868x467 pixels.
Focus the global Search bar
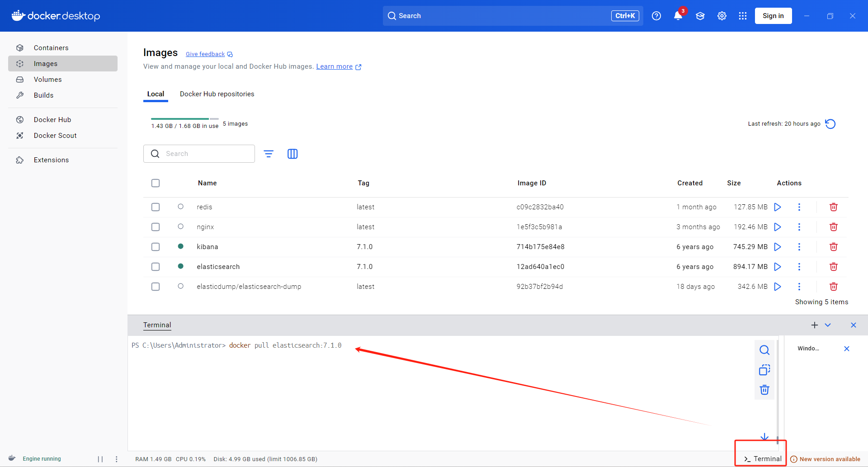pyautogui.click(x=513, y=16)
